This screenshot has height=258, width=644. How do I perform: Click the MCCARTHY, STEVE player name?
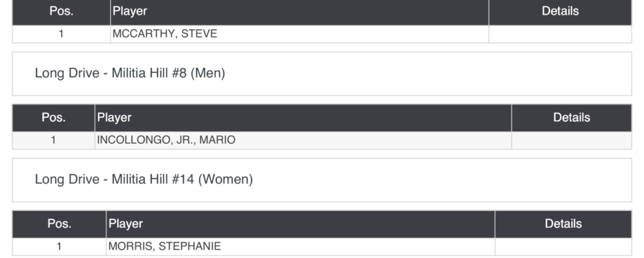[x=165, y=34]
